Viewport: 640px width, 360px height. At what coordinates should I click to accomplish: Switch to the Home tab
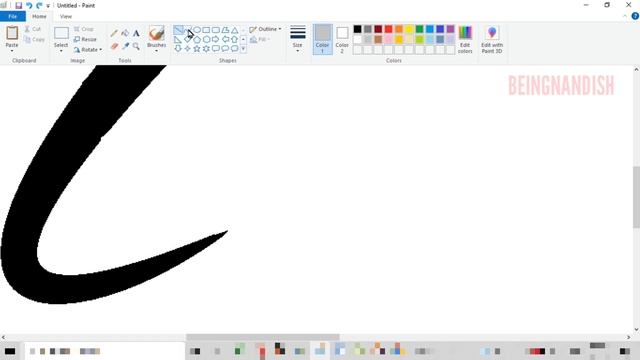[39, 16]
